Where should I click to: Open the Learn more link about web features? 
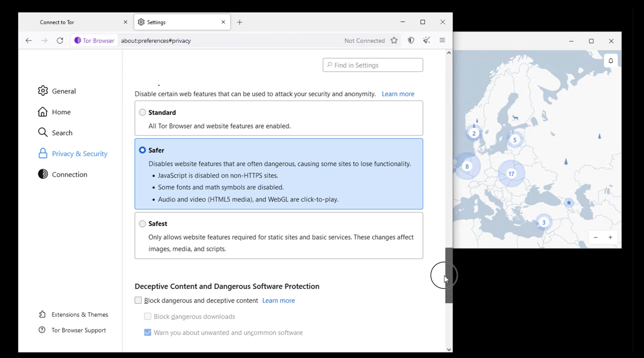(398, 94)
